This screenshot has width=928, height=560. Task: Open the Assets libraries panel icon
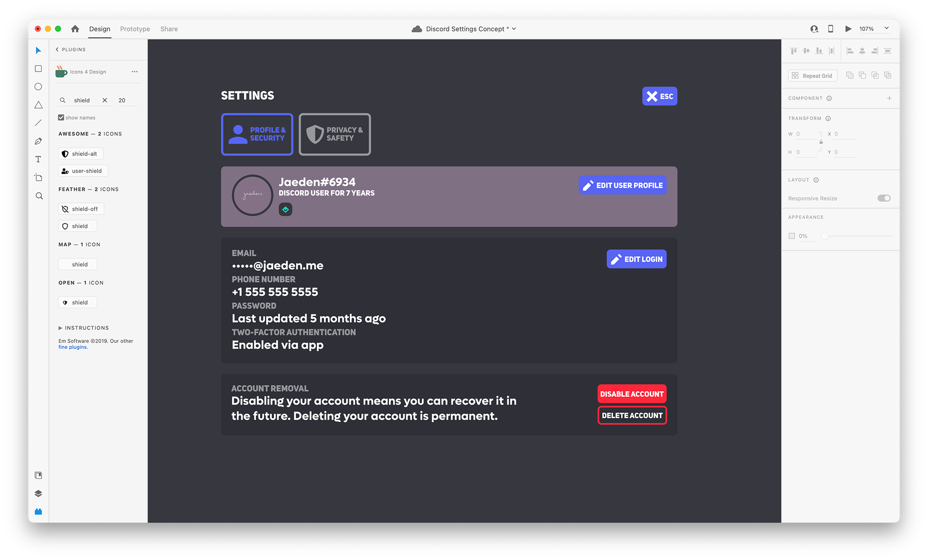[x=38, y=475]
